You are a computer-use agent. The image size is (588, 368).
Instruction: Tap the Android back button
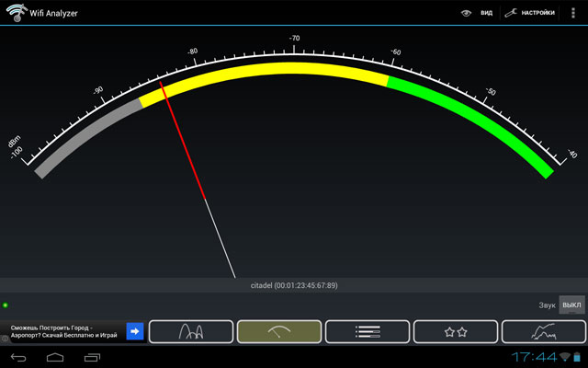(18, 358)
